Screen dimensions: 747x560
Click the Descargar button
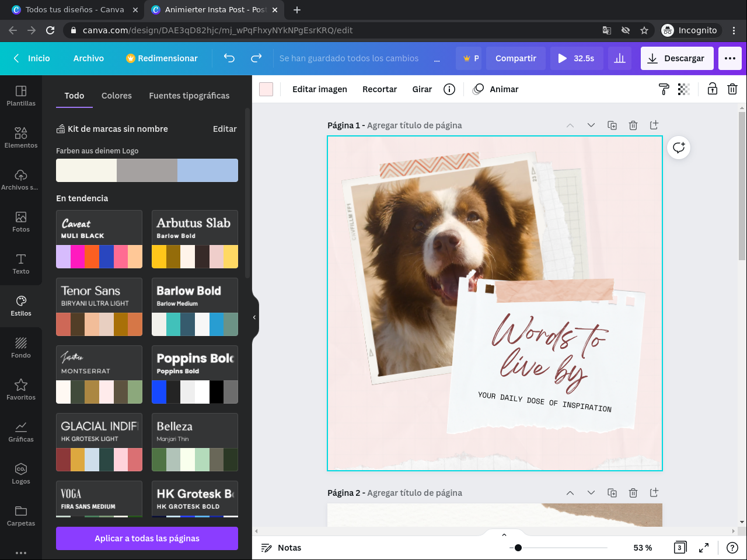click(x=677, y=58)
